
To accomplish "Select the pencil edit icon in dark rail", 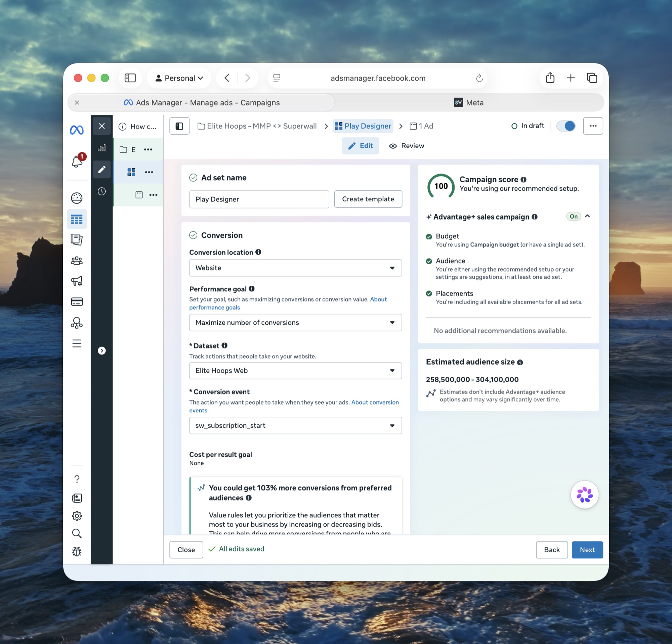I will coord(102,170).
